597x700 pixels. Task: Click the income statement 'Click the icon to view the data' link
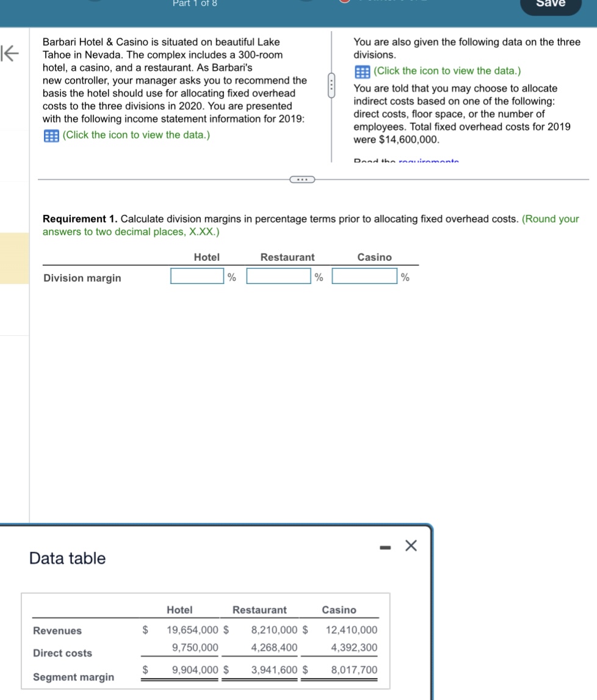point(136,135)
